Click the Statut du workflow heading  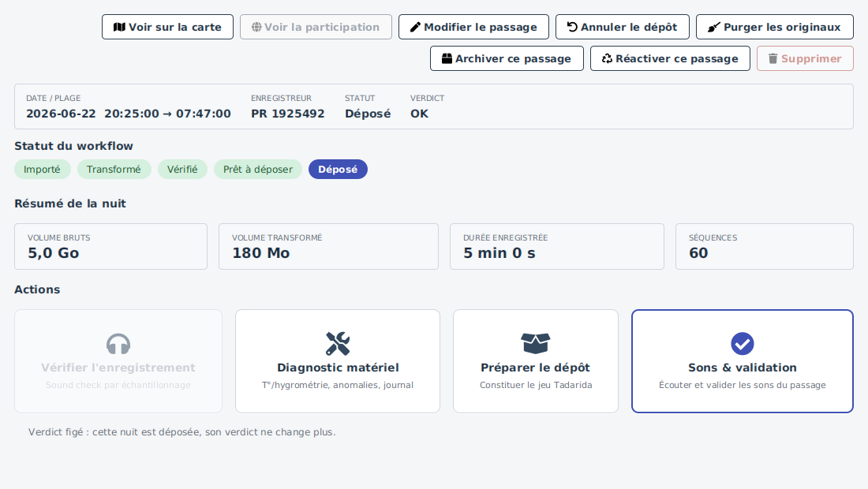pyautogui.click(x=73, y=146)
